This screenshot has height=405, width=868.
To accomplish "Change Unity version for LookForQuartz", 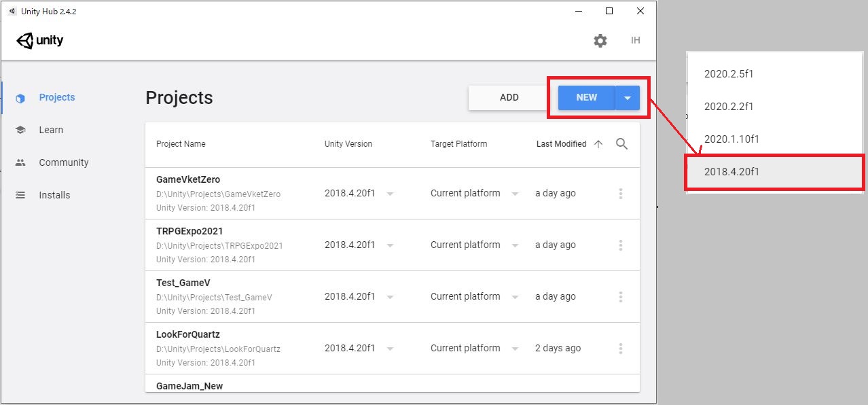I will point(359,349).
